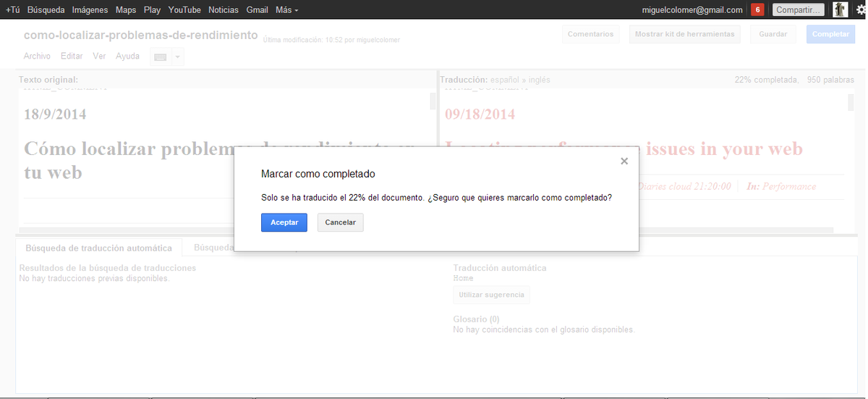Open the Editar menu

[x=72, y=56]
